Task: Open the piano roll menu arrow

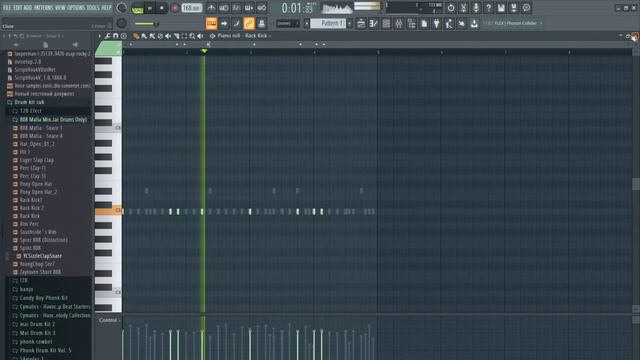Action: (x=100, y=36)
